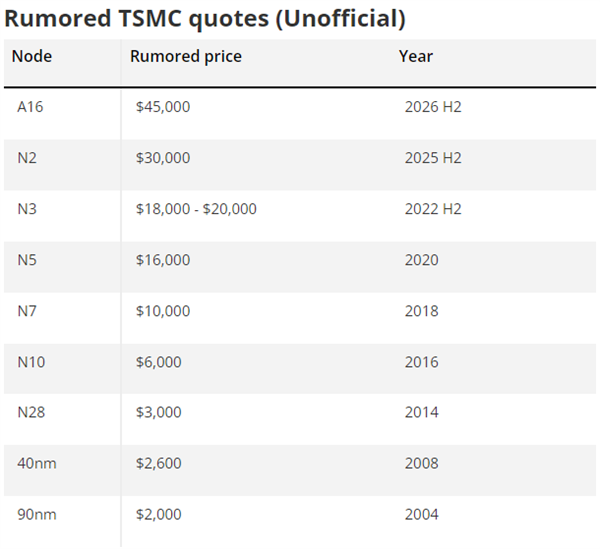Click the Rumored price column header
This screenshot has width=600, height=549.
186,56
